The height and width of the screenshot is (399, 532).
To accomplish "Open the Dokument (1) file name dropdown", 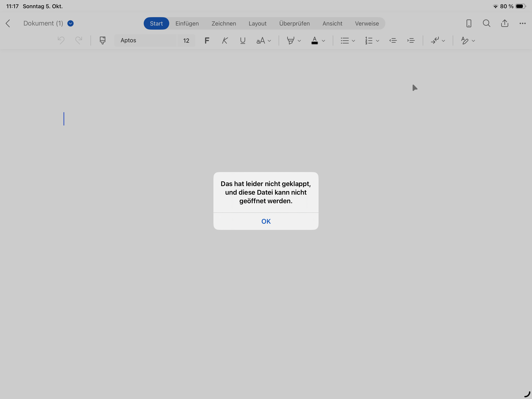I will (x=70, y=23).
